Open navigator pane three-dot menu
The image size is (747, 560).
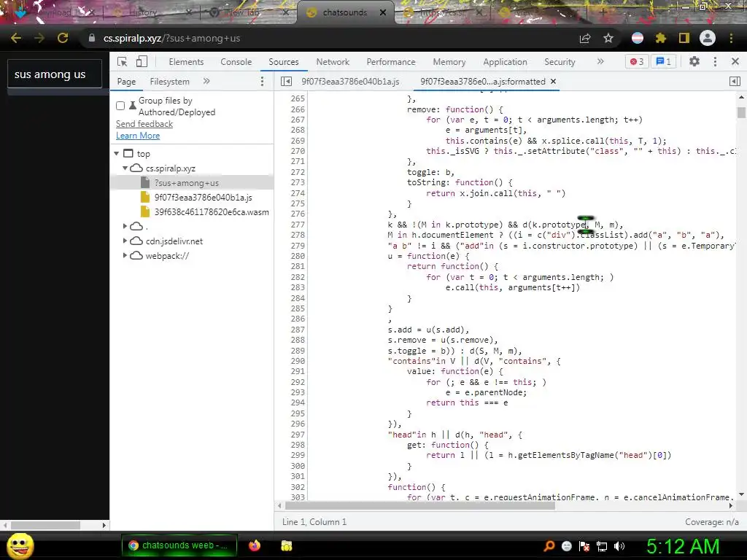(262, 82)
